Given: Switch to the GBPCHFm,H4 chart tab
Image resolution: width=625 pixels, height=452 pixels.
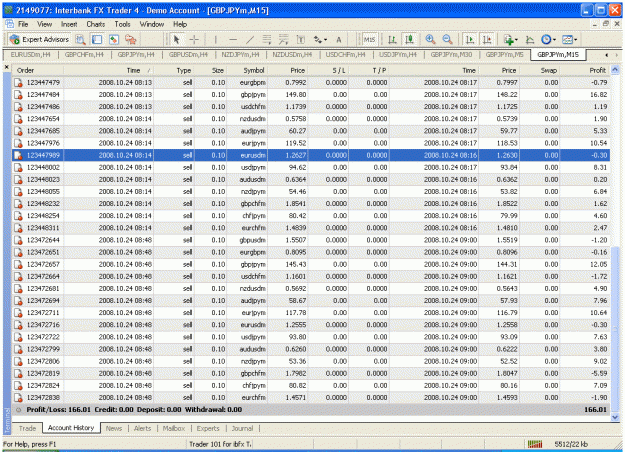Looking at the screenshot, I should tap(84, 55).
